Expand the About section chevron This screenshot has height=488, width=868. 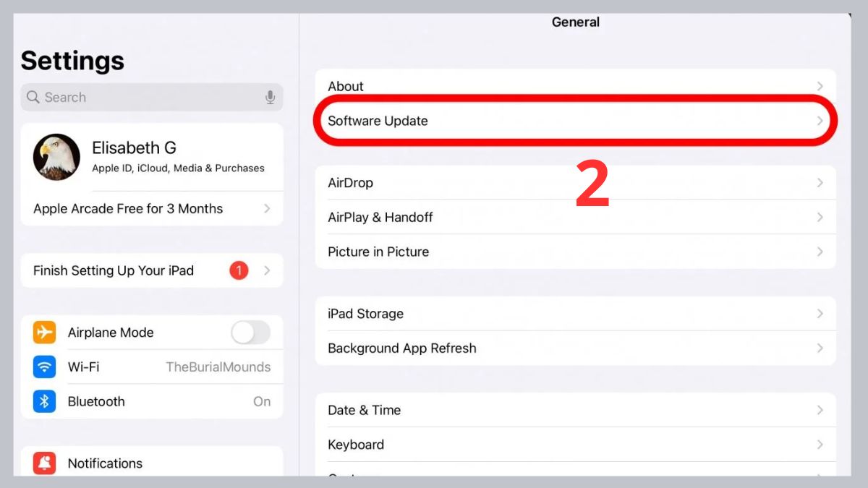pyautogui.click(x=820, y=85)
